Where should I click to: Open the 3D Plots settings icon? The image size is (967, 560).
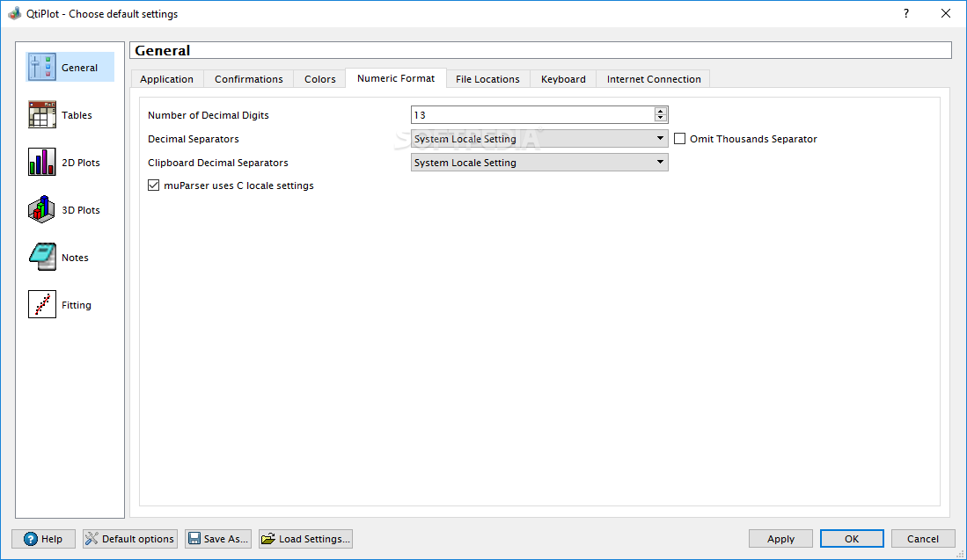click(x=42, y=209)
